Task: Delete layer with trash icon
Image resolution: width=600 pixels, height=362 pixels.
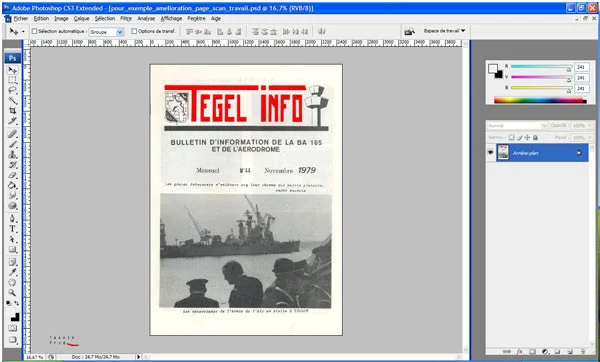Action: click(583, 351)
